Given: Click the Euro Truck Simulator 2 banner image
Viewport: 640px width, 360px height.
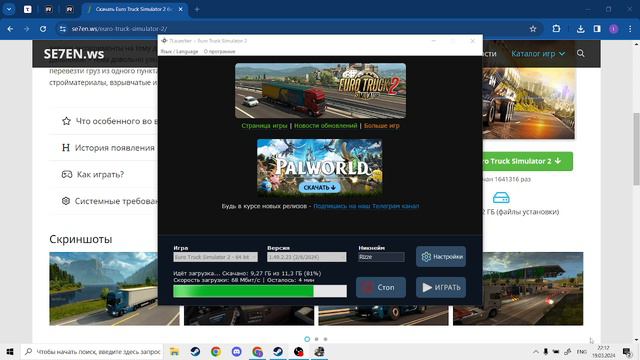Looking at the screenshot, I should pos(320,91).
